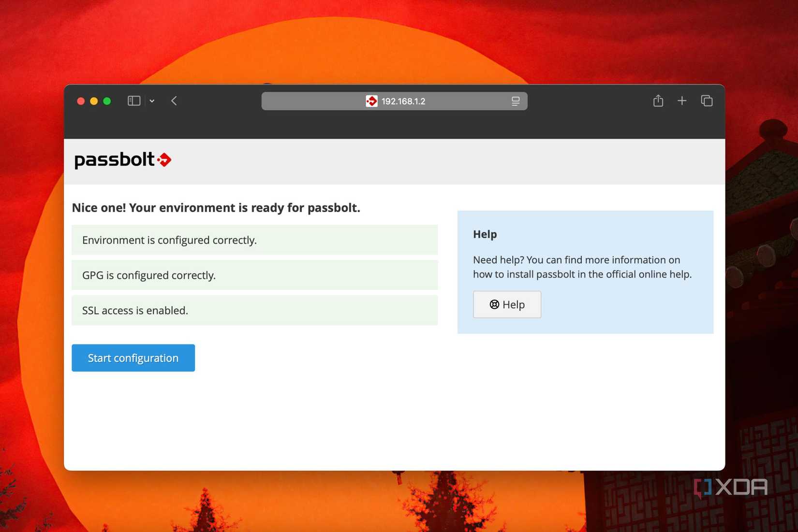798x532 pixels.
Task: Open the sidebar options chevron dropdown
Action: pyautogui.click(x=152, y=101)
